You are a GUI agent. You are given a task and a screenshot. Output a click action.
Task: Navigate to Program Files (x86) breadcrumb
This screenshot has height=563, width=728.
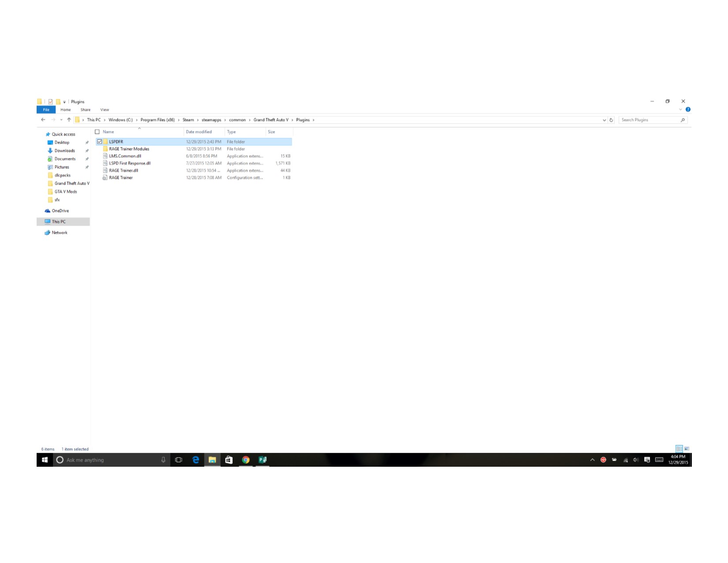158,120
